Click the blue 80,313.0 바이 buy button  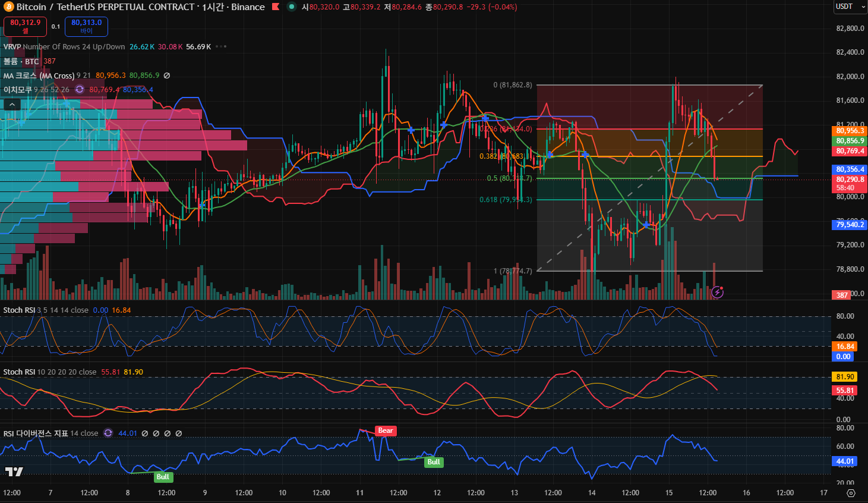(x=86, y=26)
